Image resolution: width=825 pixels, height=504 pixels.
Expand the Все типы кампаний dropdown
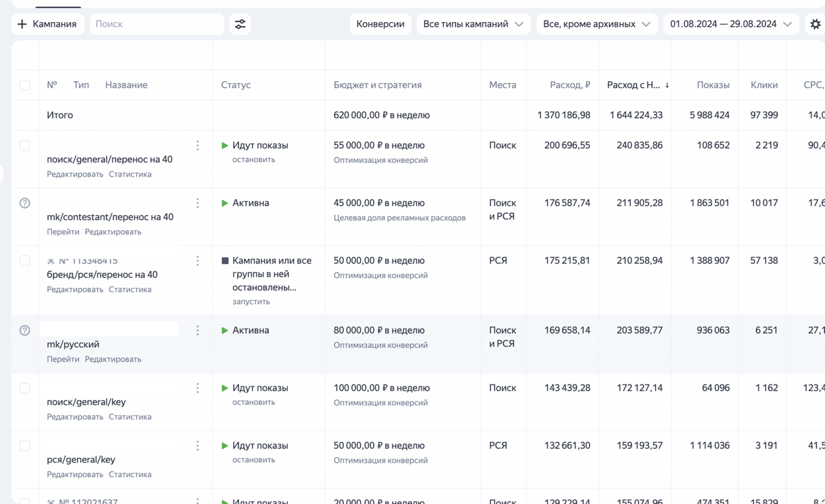[x=473, y=24]
